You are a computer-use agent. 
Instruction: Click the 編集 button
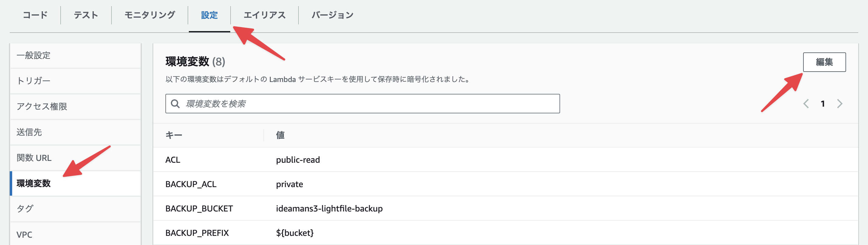[x=824, y=62]
